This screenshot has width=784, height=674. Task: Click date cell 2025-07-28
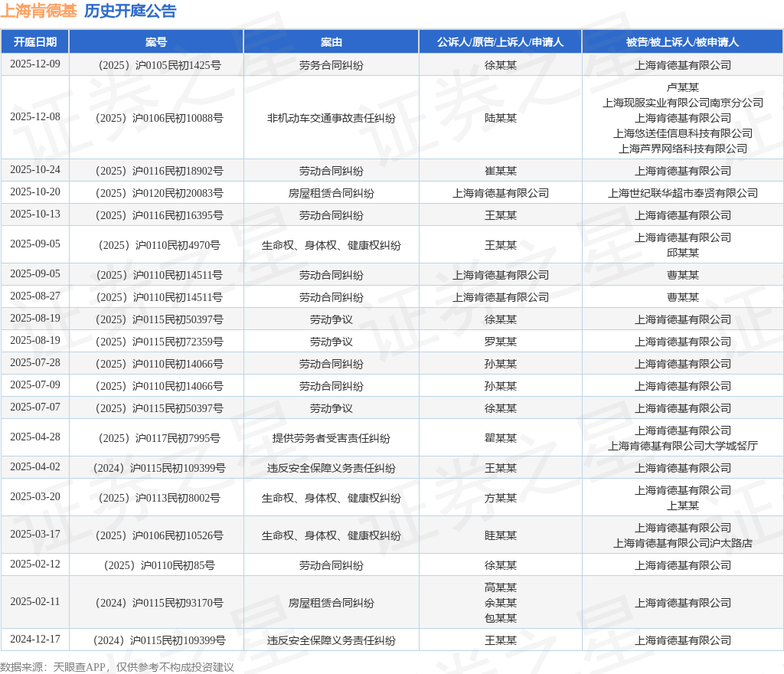35,362
